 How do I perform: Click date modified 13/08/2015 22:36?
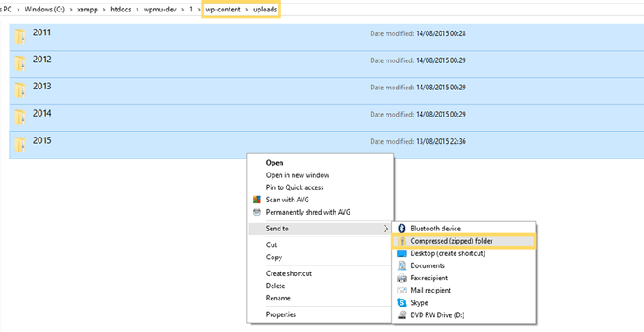(x=441, y=142)
